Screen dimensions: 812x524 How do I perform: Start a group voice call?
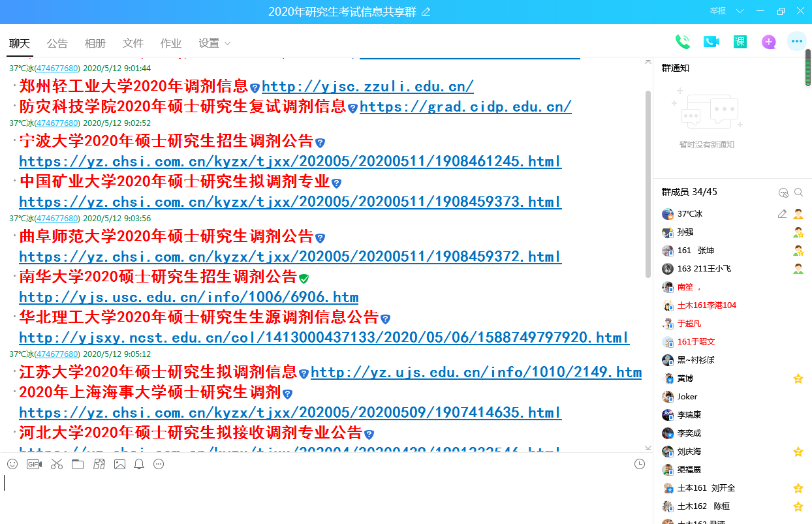point(682,42)
